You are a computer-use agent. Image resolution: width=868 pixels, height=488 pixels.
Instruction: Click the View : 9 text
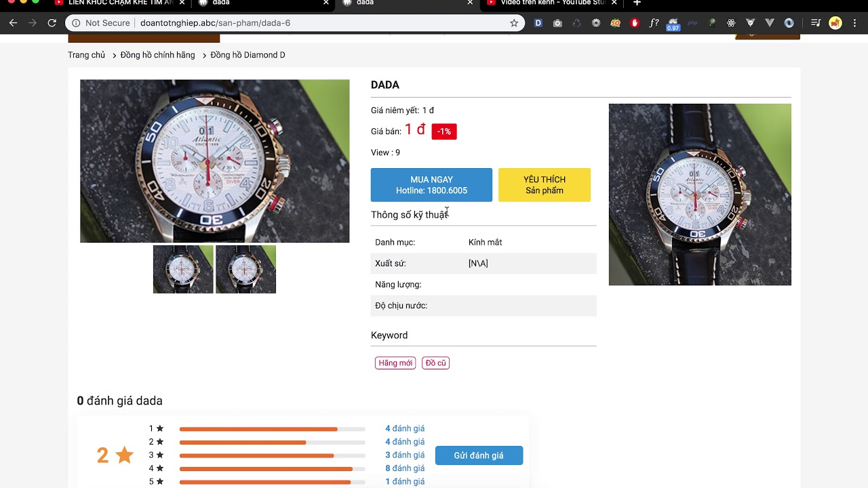(x=385, y=152)
